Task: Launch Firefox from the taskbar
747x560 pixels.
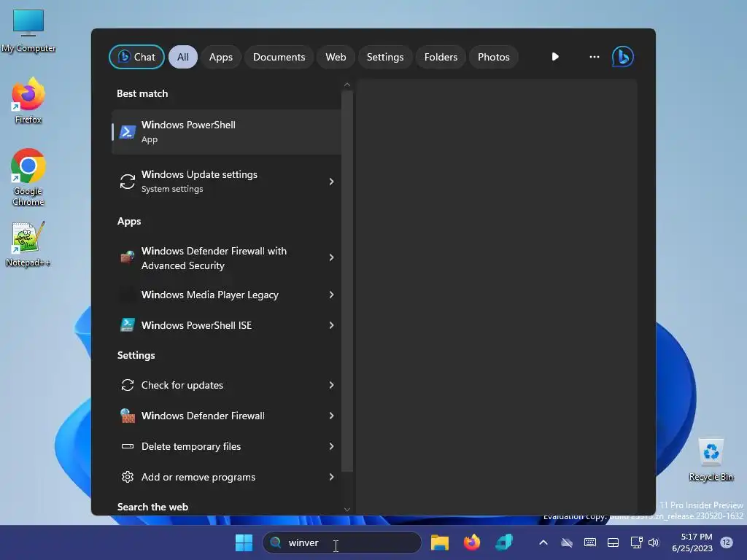Action: point(472,542)
